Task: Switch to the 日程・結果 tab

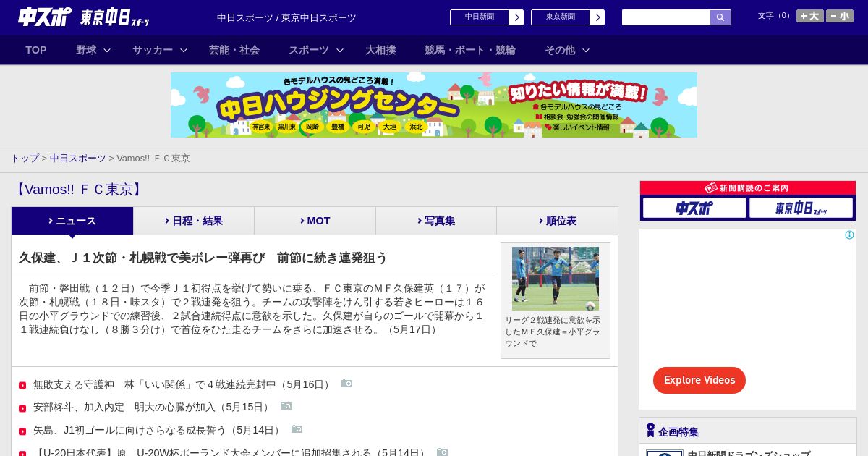Action: [194, 221]
